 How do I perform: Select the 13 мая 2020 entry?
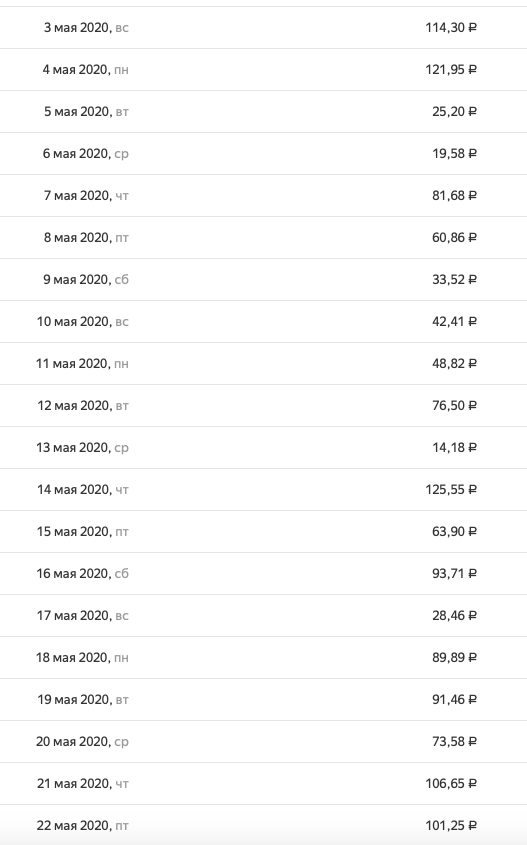(x=264, y=448)
